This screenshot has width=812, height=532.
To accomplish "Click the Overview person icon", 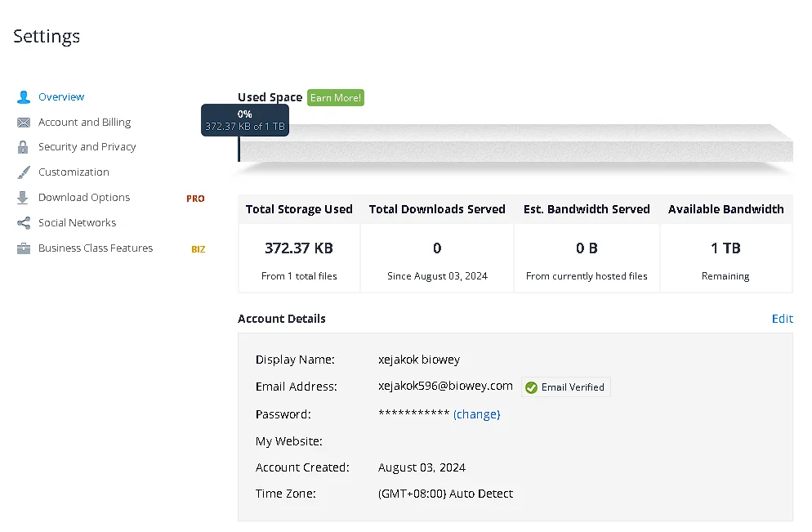I will pos(24,97).
